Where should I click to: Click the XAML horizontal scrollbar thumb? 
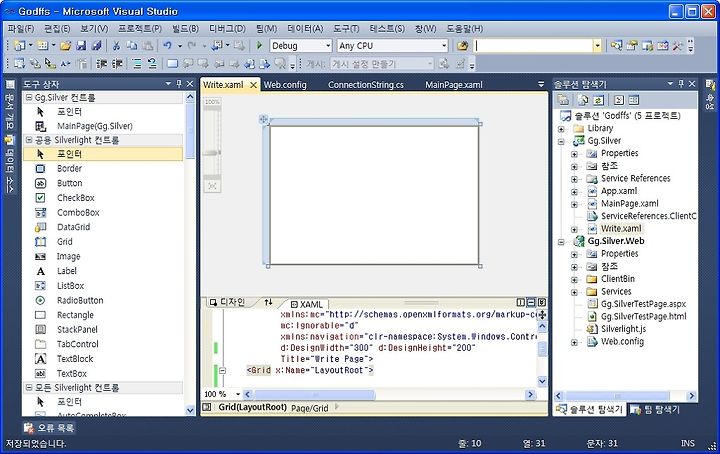[315, 394]
